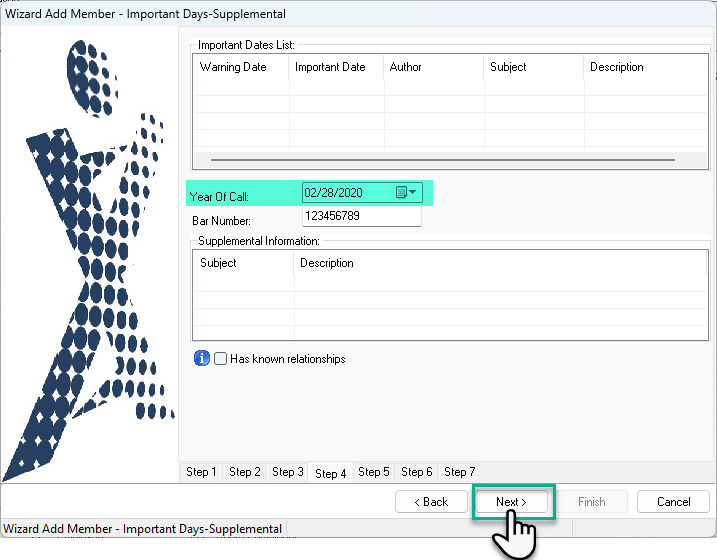Open the Year Of Call calendar picker

(406, 192)
